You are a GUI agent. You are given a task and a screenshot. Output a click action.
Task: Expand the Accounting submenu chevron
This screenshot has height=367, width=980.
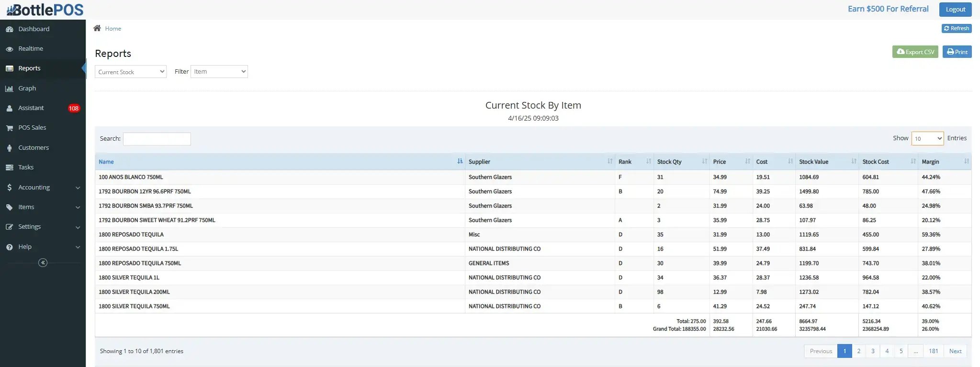(78, 188)
